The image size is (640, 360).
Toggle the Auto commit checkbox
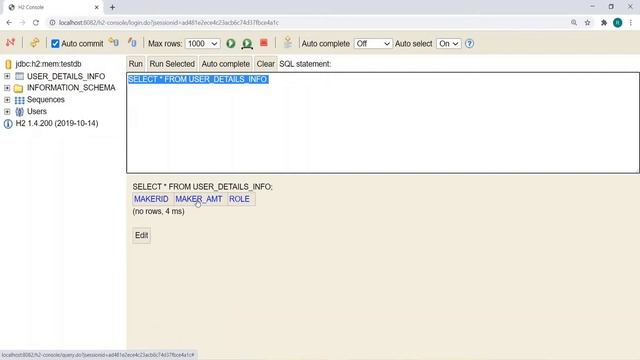[55, 44]
